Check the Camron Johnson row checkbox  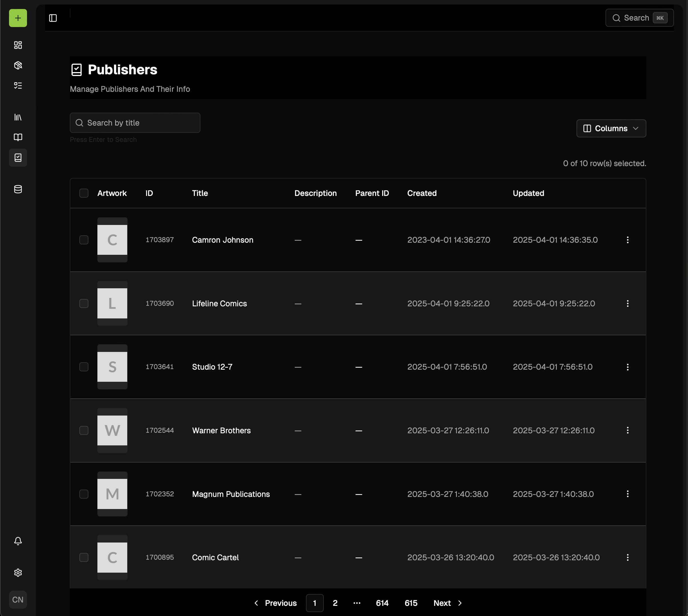(x=84, y=240)
